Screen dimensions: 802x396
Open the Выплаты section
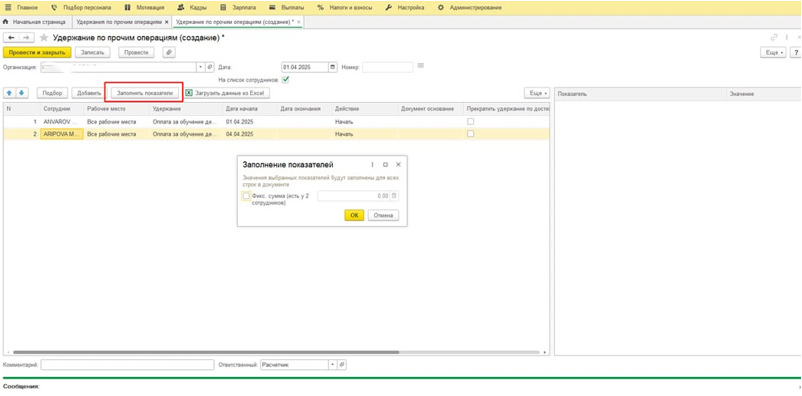(x=286, y=8)
